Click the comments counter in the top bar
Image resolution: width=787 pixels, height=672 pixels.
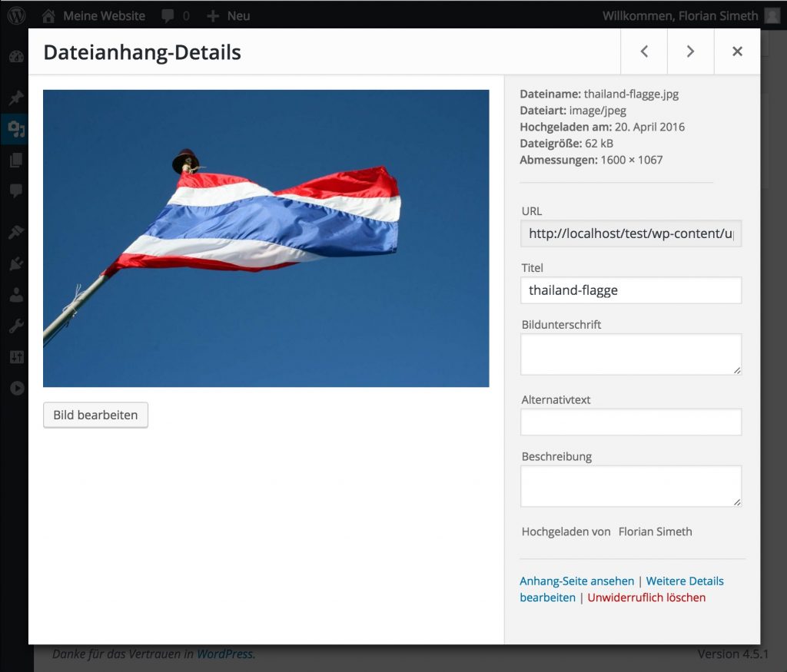pyautogui.click(x=175, y=15)
